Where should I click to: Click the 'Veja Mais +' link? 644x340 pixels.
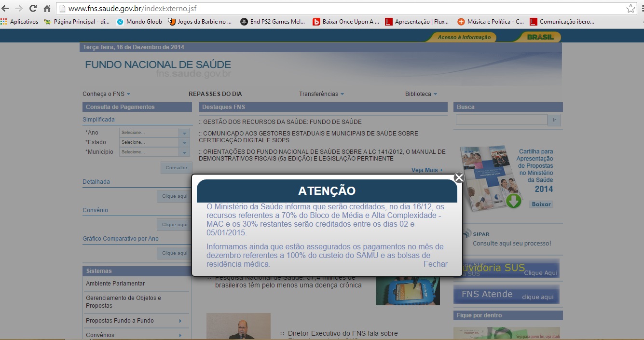click(427, 170)
